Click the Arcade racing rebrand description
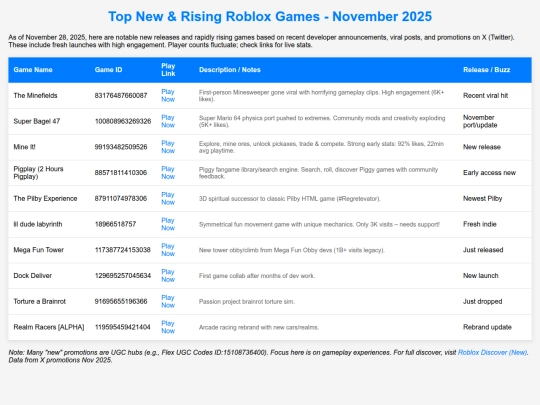540x405 pixels. [x=259, y=327]
